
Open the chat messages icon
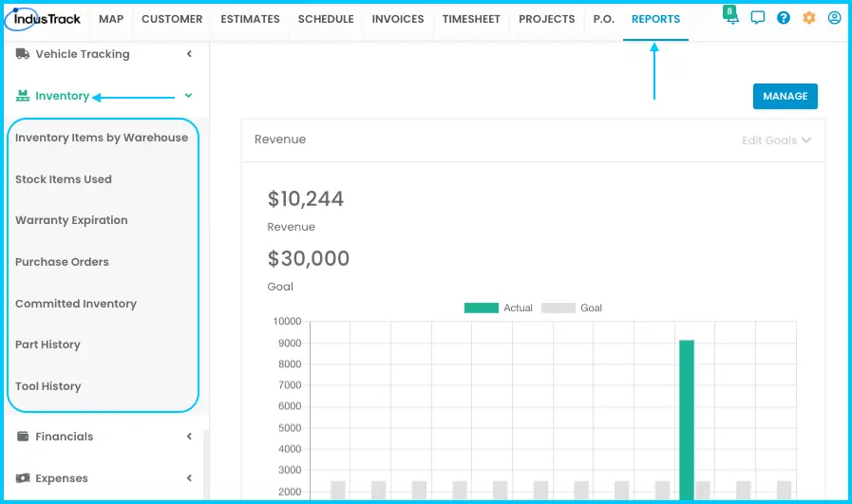(x=757, y=18)
